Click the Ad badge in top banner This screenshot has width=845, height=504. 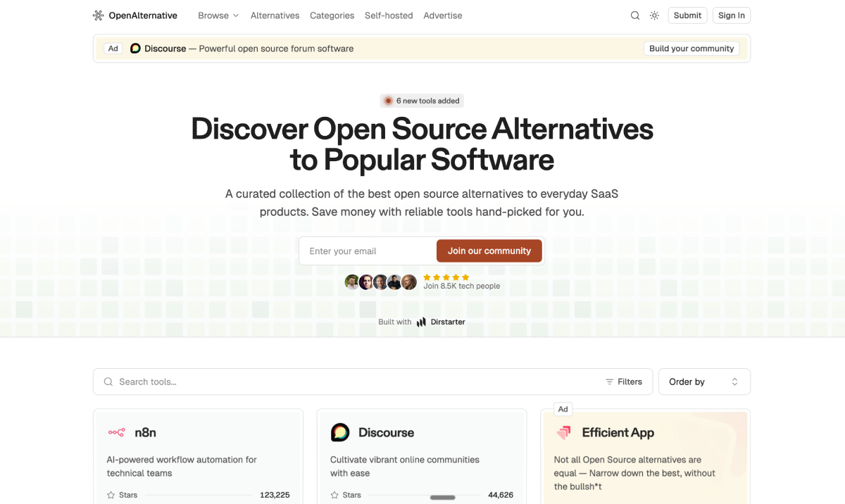[113, 49]
